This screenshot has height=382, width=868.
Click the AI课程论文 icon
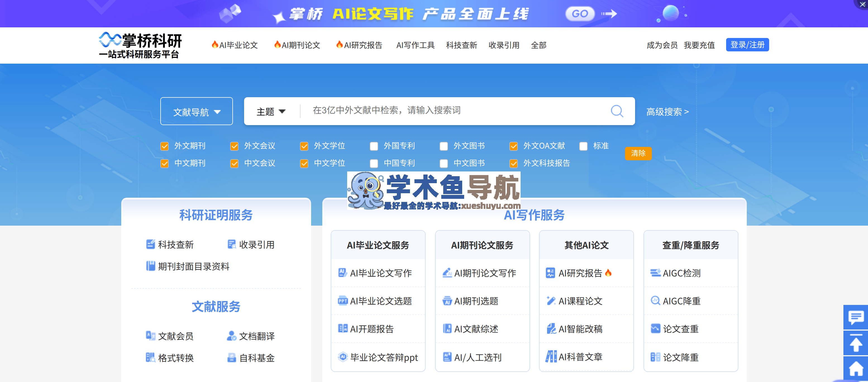click(550, 300)
